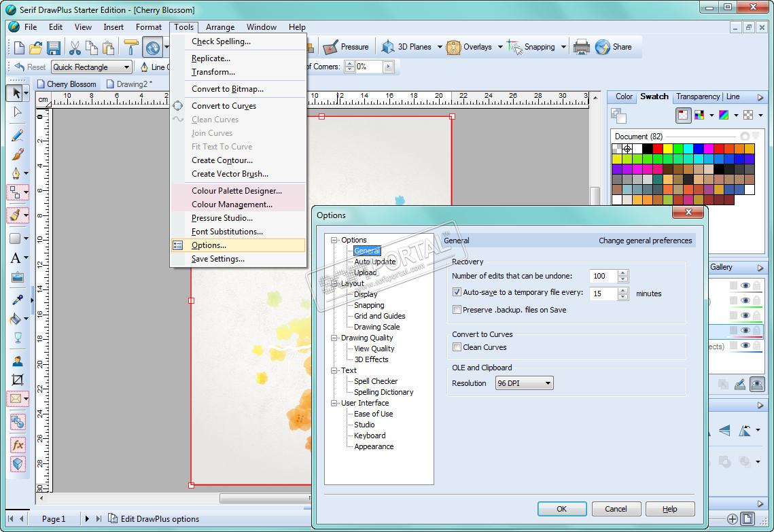This screenshot has width=774, height=532.
Task: Collapse the Text tree node
Action: [334, 370]
